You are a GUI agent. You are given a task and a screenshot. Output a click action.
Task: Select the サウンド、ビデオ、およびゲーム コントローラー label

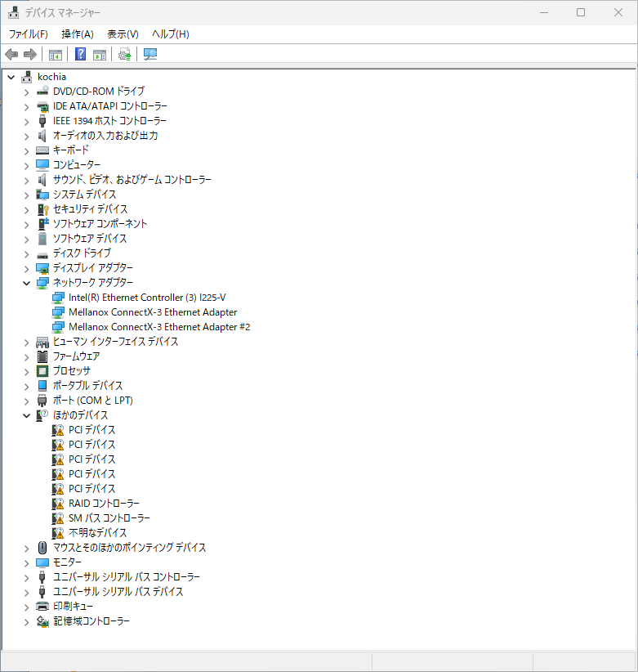(132, 180)
